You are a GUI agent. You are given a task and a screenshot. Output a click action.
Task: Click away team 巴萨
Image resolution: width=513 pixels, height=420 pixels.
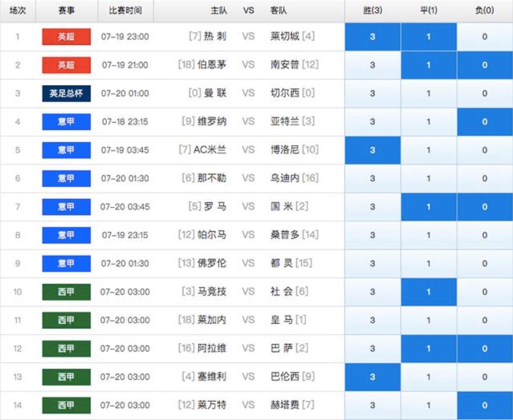coord(281,348)
